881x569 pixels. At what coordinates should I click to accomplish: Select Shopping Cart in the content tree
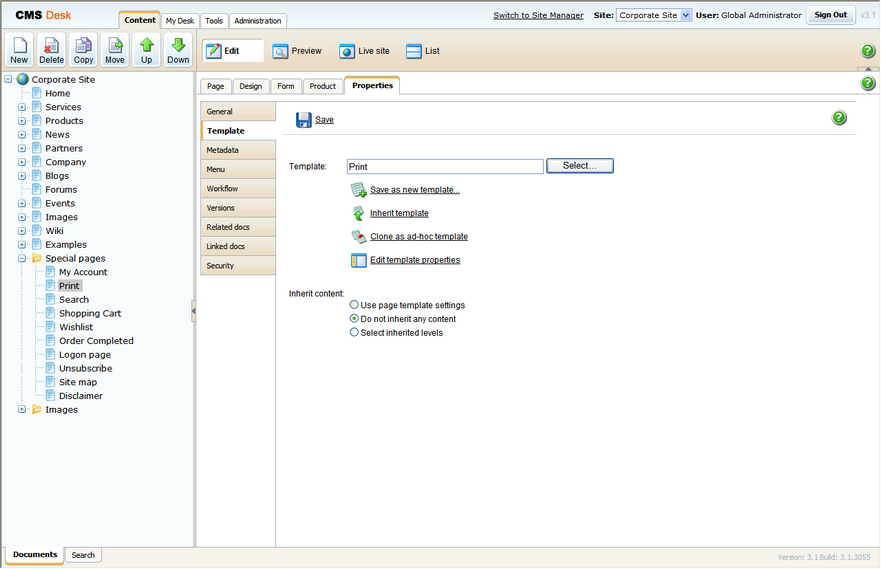[90, 313]
